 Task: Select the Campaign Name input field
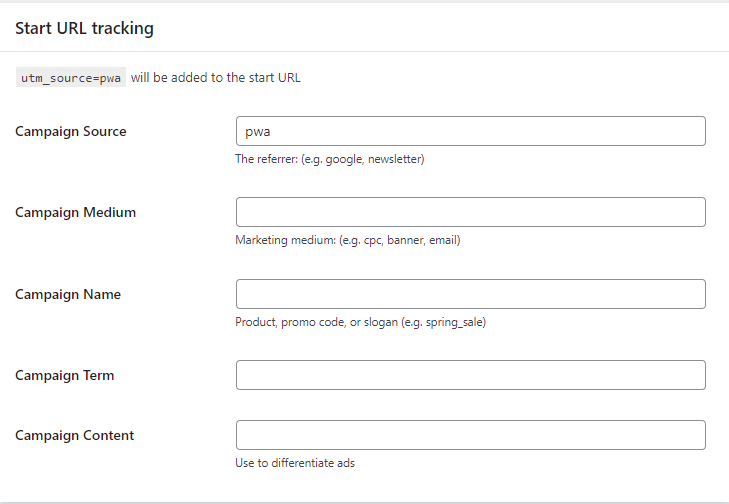471,294
